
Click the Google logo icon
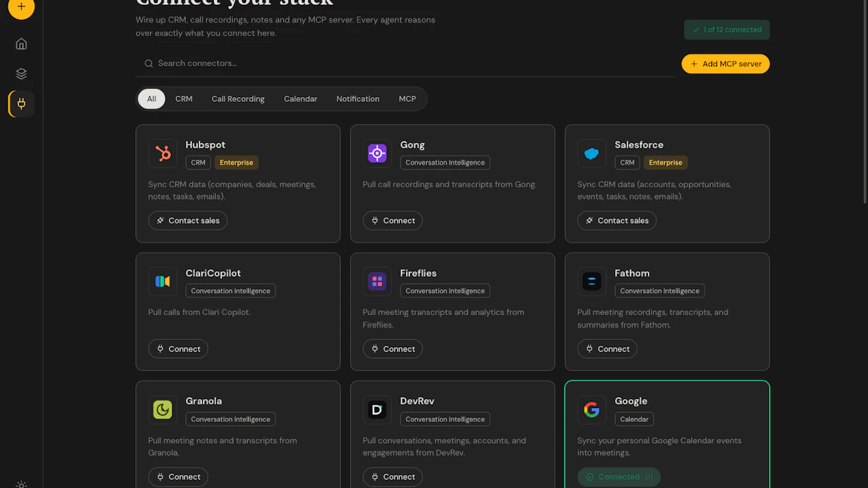592,409
